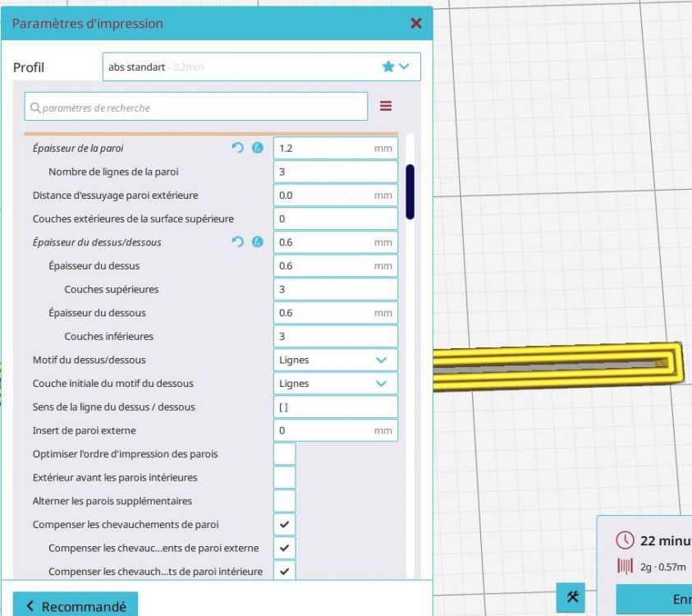Click the 2g · 0.57m material estimate
The image size is (692, 616).
coord(663,567)
